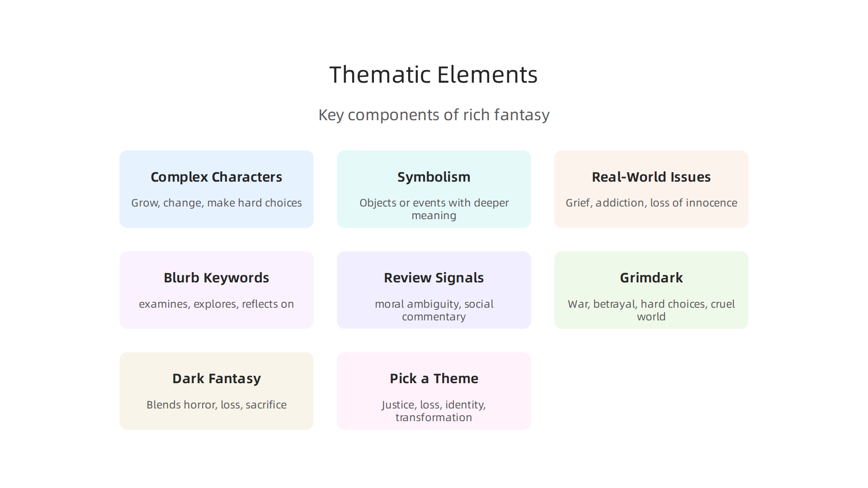Screen dimensions: 868x488
Task: Click the 'Pick a Theme' card heading
Action: point(434,379)
